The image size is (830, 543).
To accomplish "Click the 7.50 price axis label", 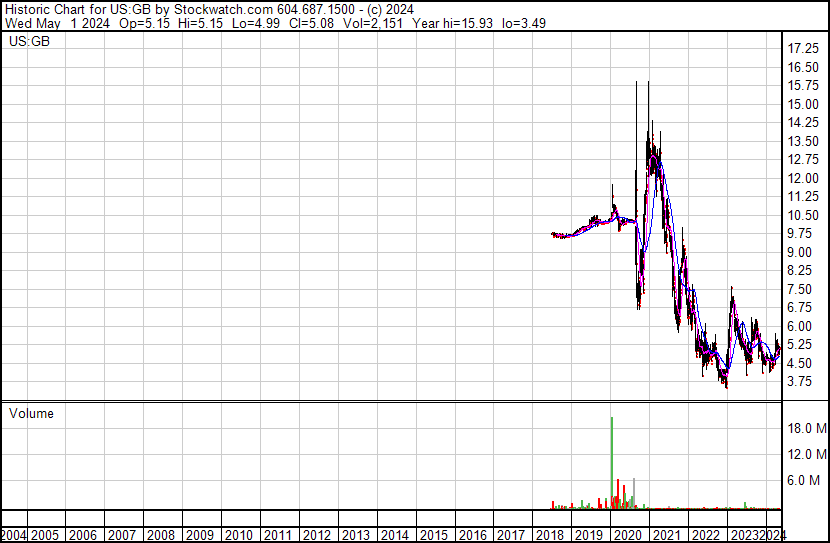I will pyautogui.click(x=800, y=289).
